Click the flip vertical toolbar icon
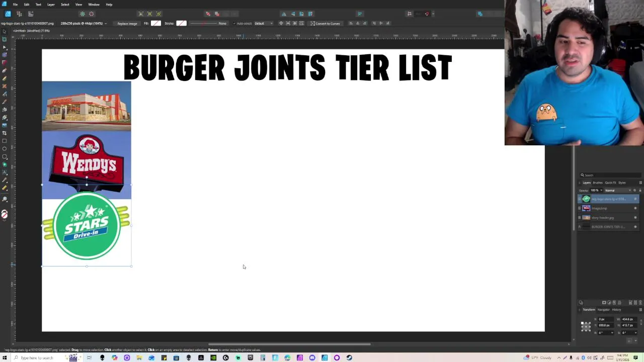The image size is (644, 362). point(293,14)
